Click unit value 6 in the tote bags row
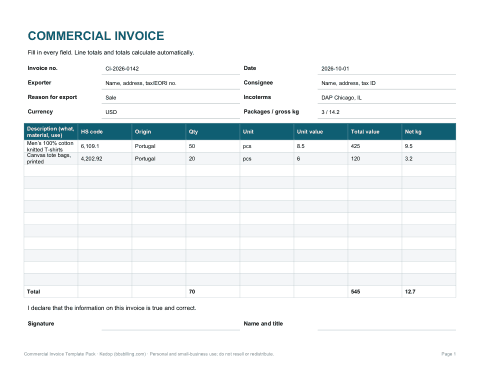 (321, 159)
